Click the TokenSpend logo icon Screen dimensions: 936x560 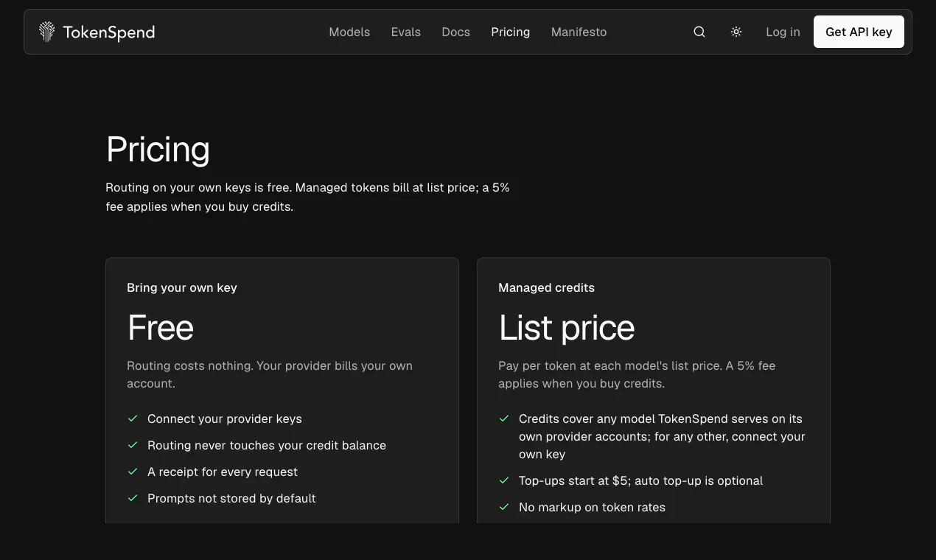(47, 32)
